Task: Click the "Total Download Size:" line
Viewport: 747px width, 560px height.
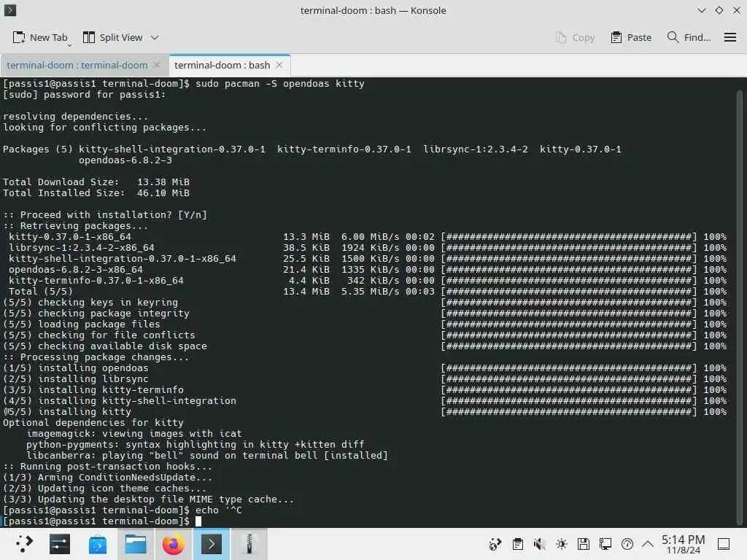Action: click(96, 182)
